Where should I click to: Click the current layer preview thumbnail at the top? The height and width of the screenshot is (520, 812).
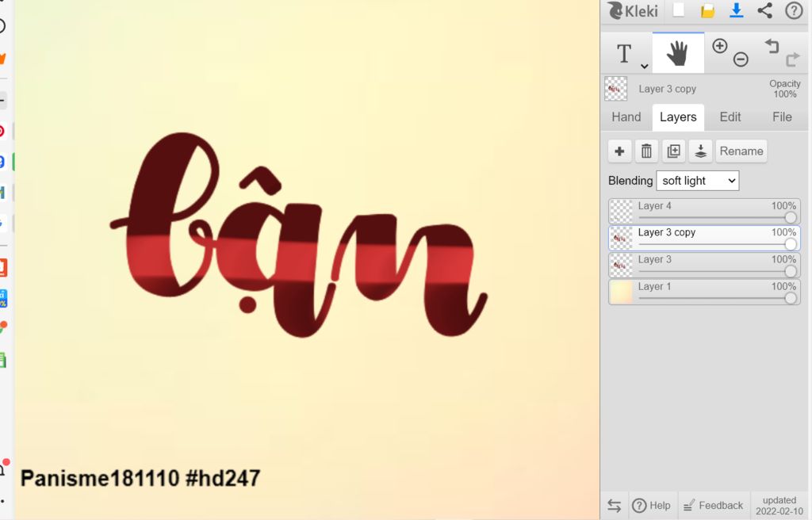click(x=615, y=89)
